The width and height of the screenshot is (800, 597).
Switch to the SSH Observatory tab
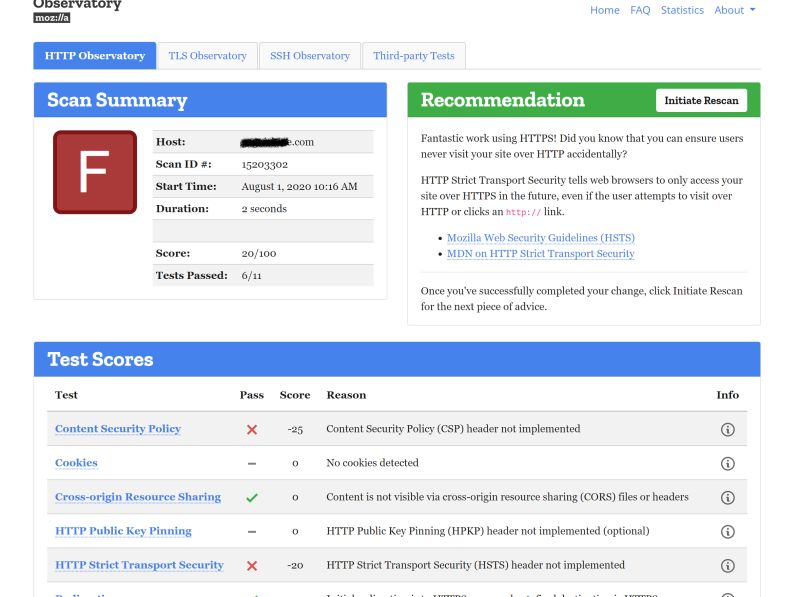pos(310,55)
